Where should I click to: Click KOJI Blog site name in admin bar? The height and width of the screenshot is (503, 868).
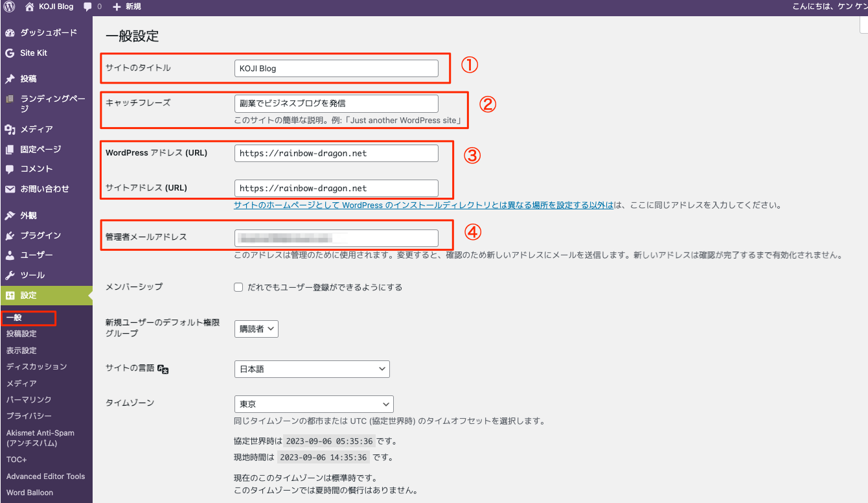pyautogui.click(x=57, y=6)
